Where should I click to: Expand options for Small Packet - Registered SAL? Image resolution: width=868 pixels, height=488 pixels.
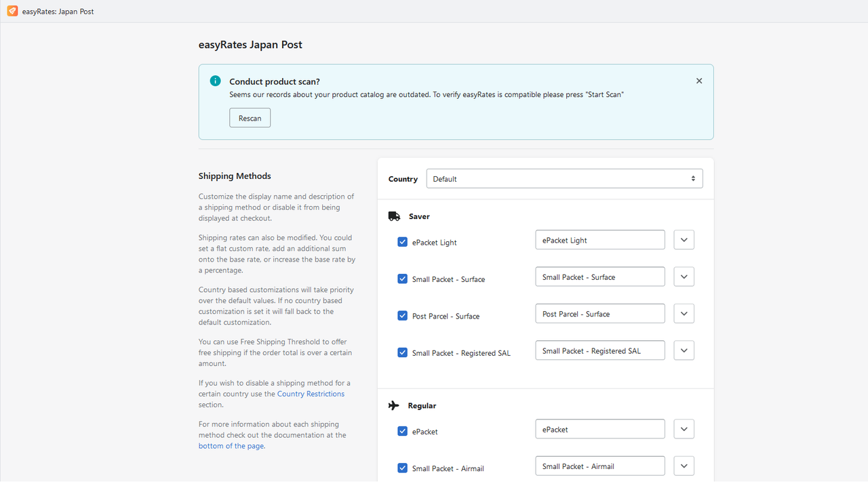pyautogui.click(x=684, y=350)
